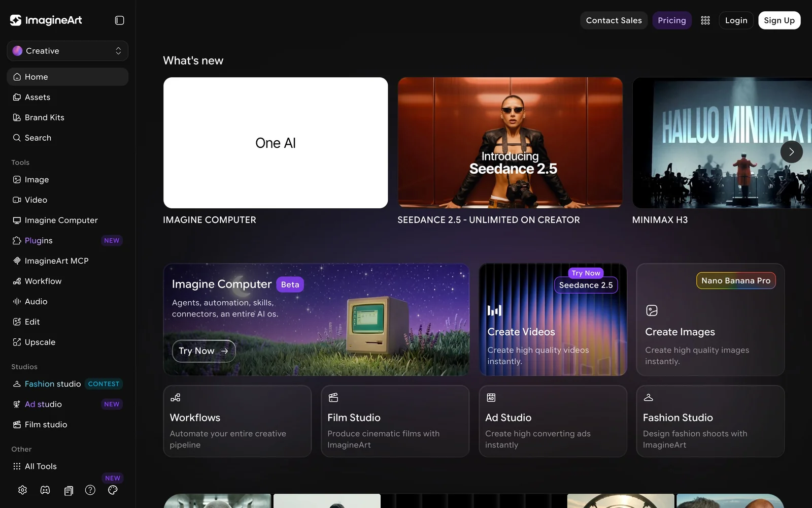812x508 pixels.
Task: Select the Image tool
Action: click(67, 179)
